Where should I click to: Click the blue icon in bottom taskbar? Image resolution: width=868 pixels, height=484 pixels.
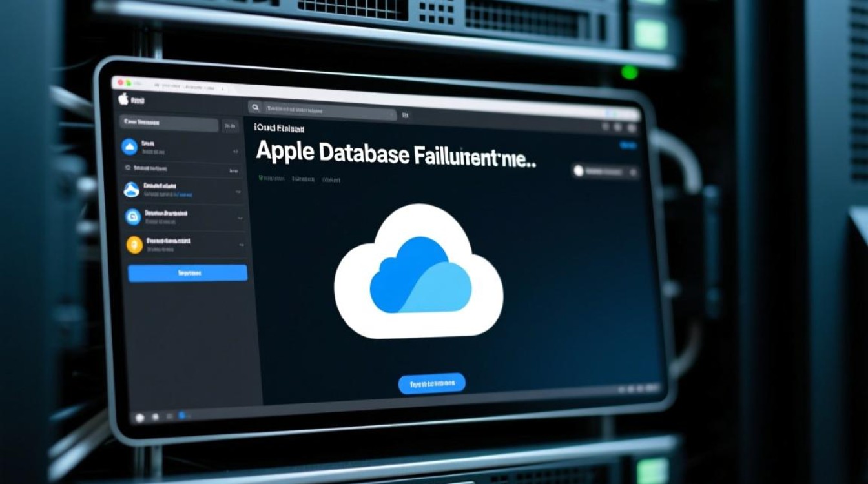pyautogui.click(x=183, y=414)
